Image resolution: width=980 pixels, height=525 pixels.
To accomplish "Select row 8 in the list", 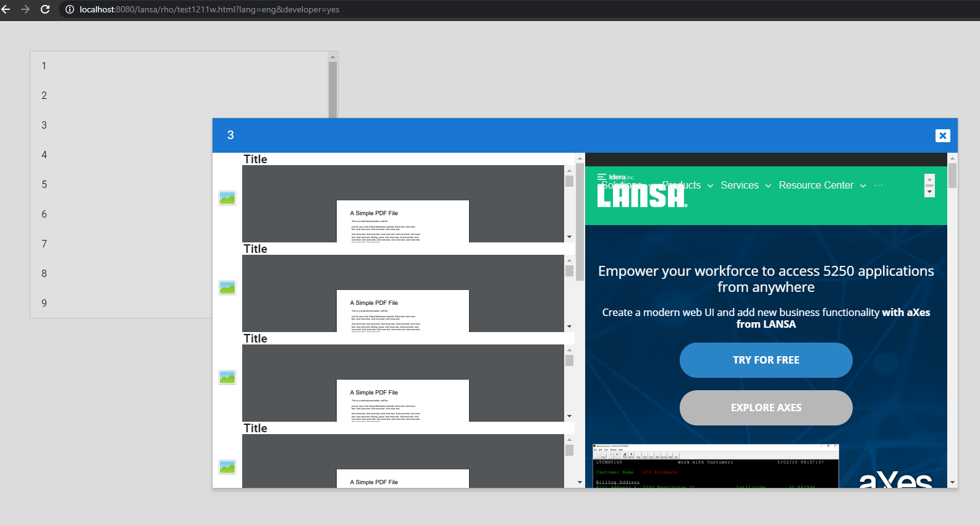I will pyautogui.click(x=121, y=273).
